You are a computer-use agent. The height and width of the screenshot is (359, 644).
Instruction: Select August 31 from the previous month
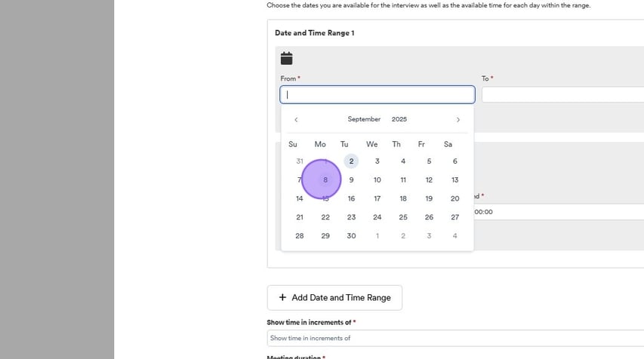click(300, 161)
